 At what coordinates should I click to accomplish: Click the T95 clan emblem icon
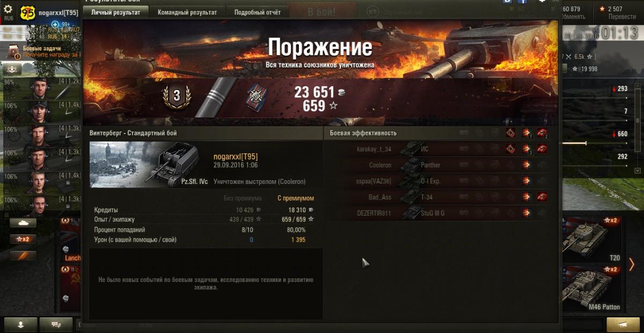point(27,13)
